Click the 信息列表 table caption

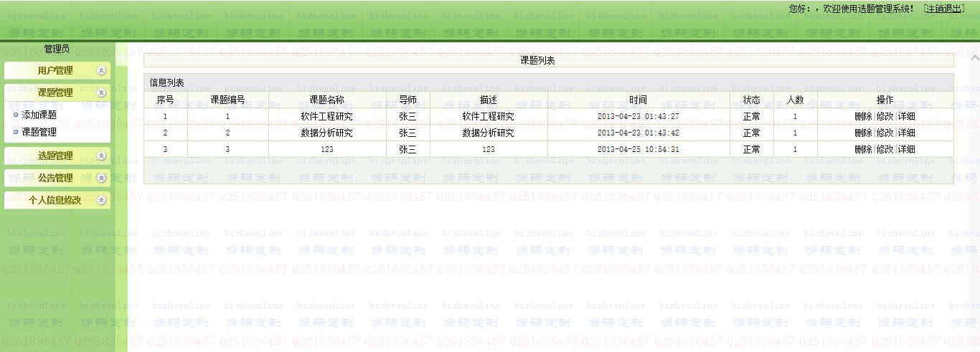point(166,83)
